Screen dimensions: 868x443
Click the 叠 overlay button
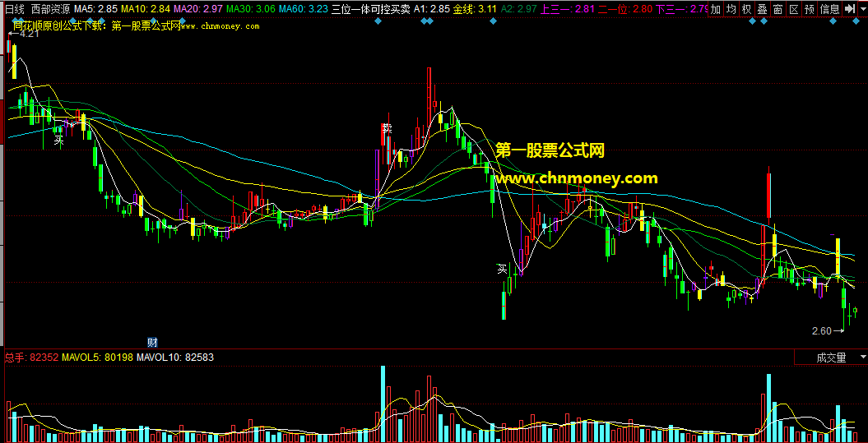(762, 9)
